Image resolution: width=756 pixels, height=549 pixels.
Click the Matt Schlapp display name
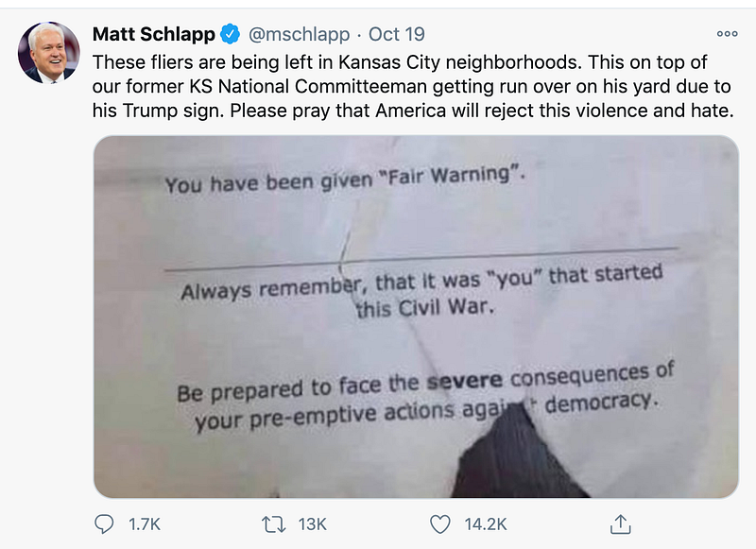click(154, 35)
